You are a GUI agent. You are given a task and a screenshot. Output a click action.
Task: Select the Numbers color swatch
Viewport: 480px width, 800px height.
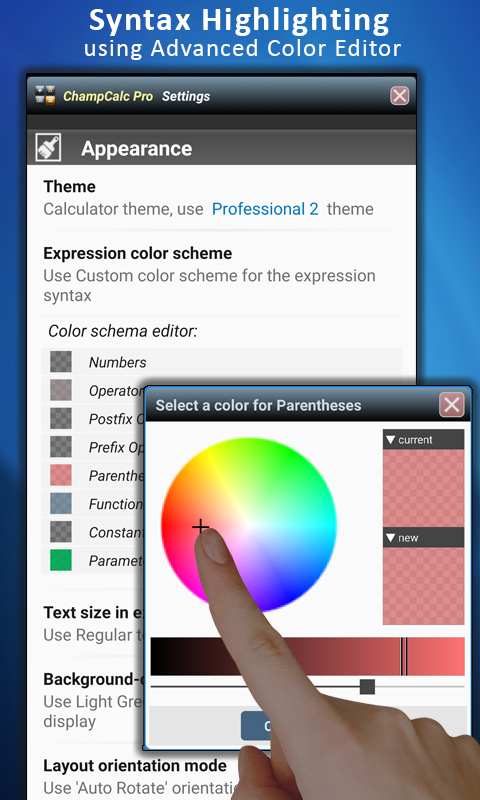tap(61, 362)
